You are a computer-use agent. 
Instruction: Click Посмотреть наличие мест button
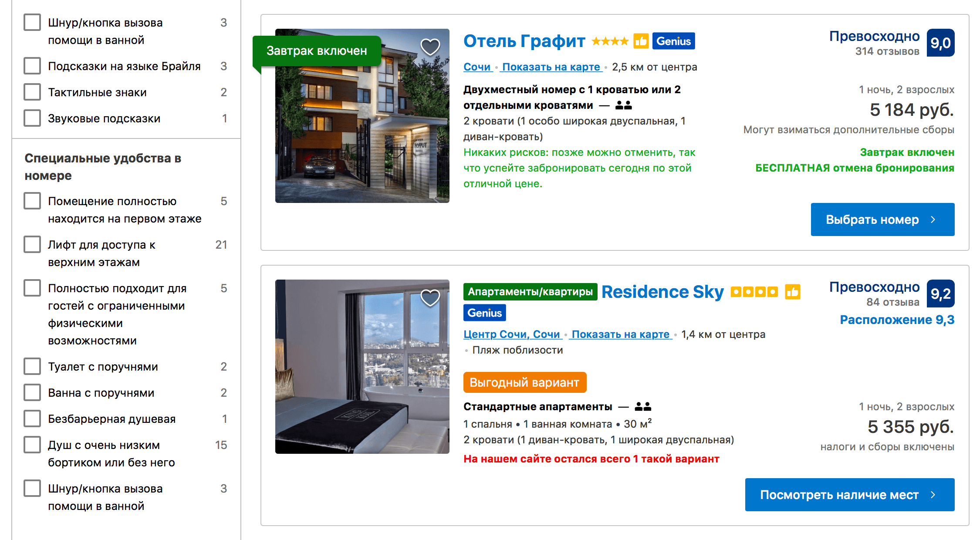pyautogui.click(x=850, y=495)
